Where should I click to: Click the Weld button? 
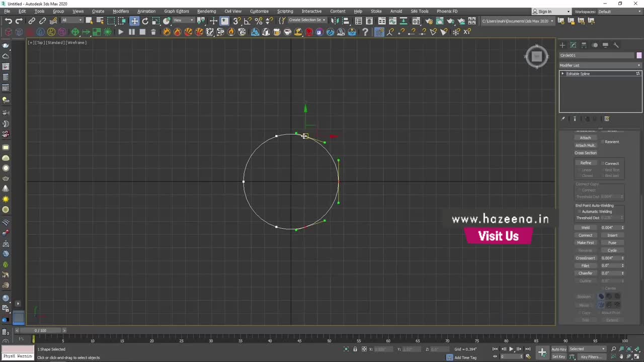click(x=586, y=228)
